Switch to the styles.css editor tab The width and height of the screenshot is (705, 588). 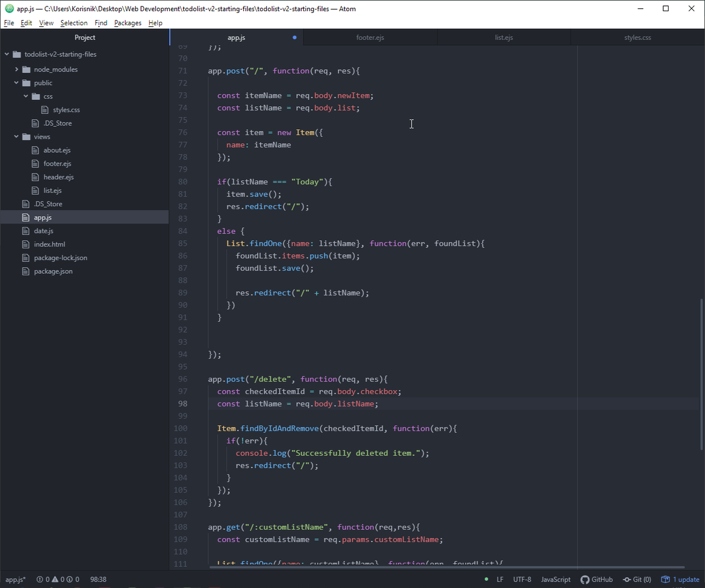tap(637, 38)
